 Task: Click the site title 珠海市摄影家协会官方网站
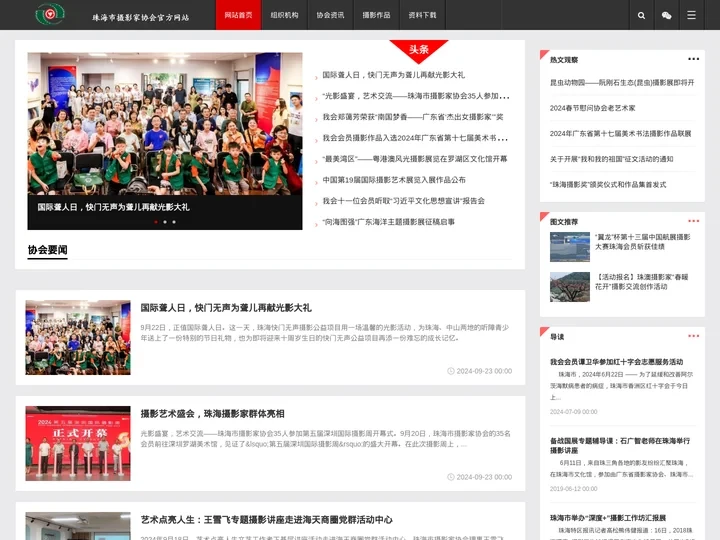coord(141,17)
